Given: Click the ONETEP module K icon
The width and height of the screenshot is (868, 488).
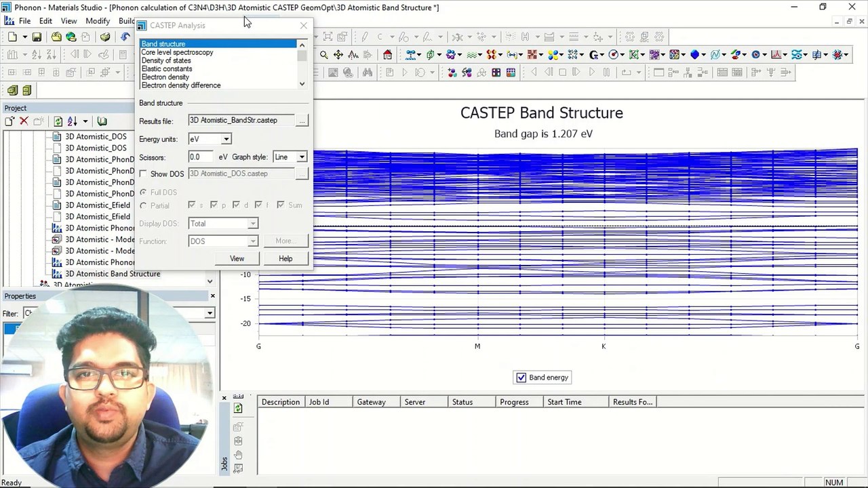Looking at the screenshot, I should (633, 55).
